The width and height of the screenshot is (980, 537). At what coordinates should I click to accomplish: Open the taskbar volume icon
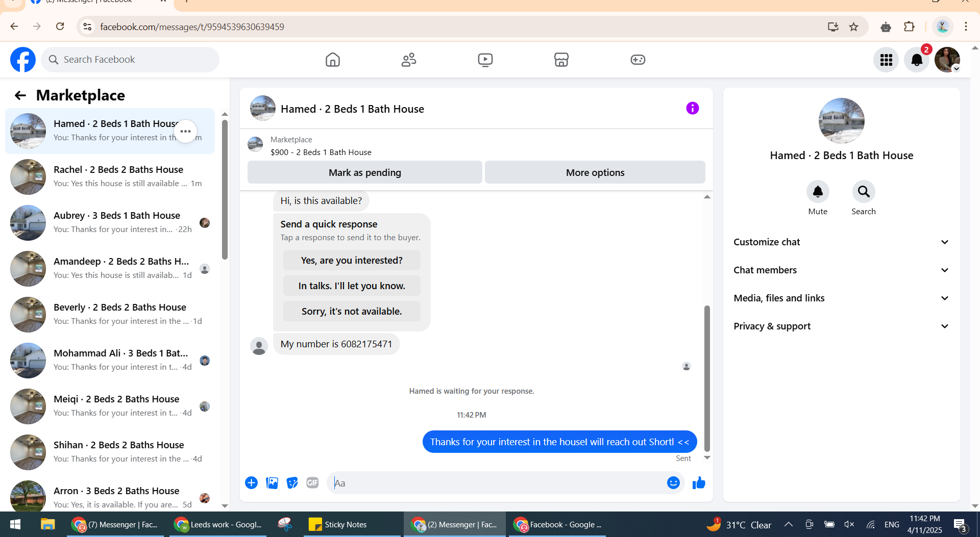849,524
